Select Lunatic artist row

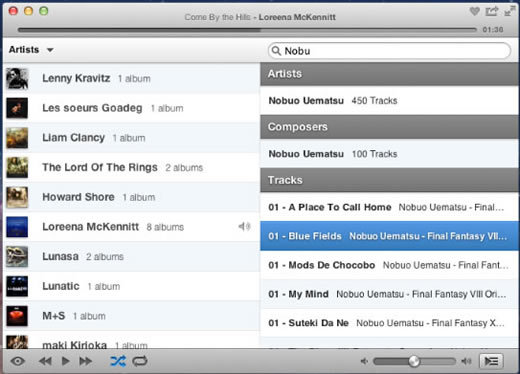[131, 286]
